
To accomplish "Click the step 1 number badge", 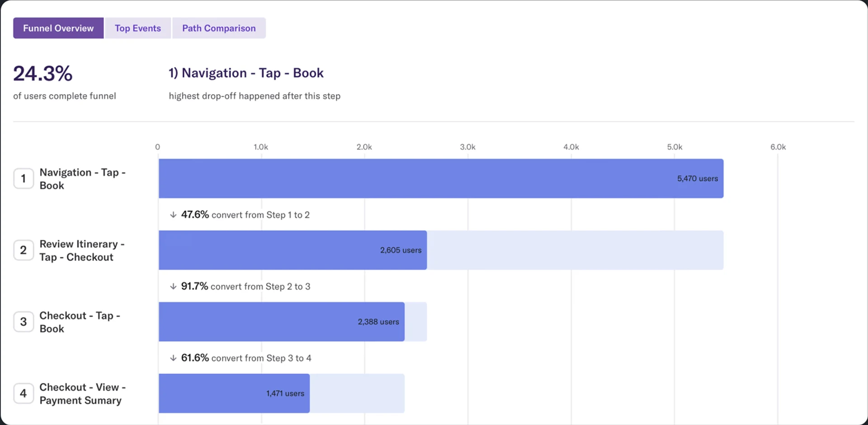I will [x=24, y=179].
